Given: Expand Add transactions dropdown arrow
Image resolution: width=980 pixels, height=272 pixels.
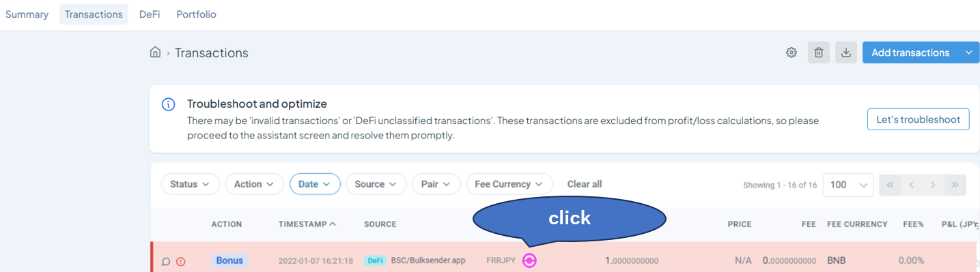Looking at the screenshot, I should 968,52.
